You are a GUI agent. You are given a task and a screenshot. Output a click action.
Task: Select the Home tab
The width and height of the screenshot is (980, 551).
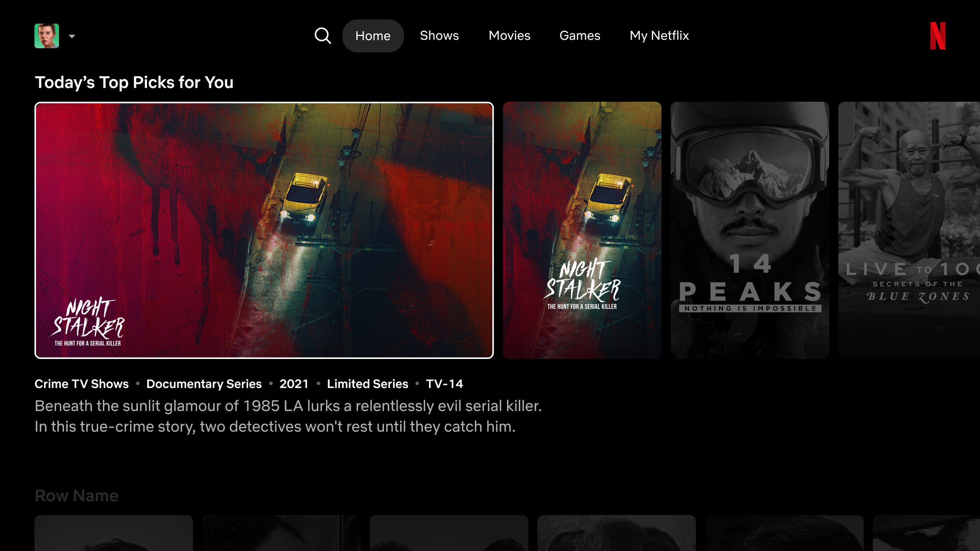point(373,36)
